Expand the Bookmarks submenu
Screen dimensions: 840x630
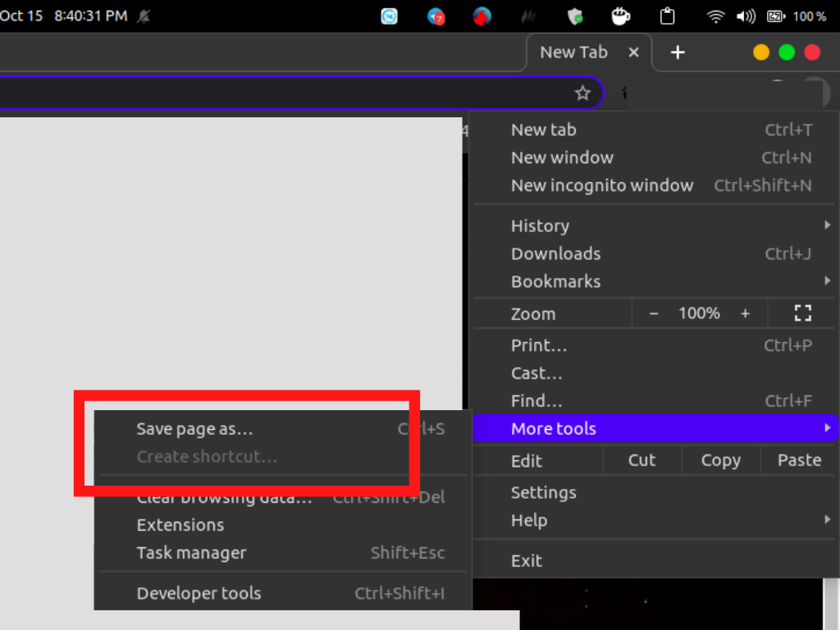654,281
